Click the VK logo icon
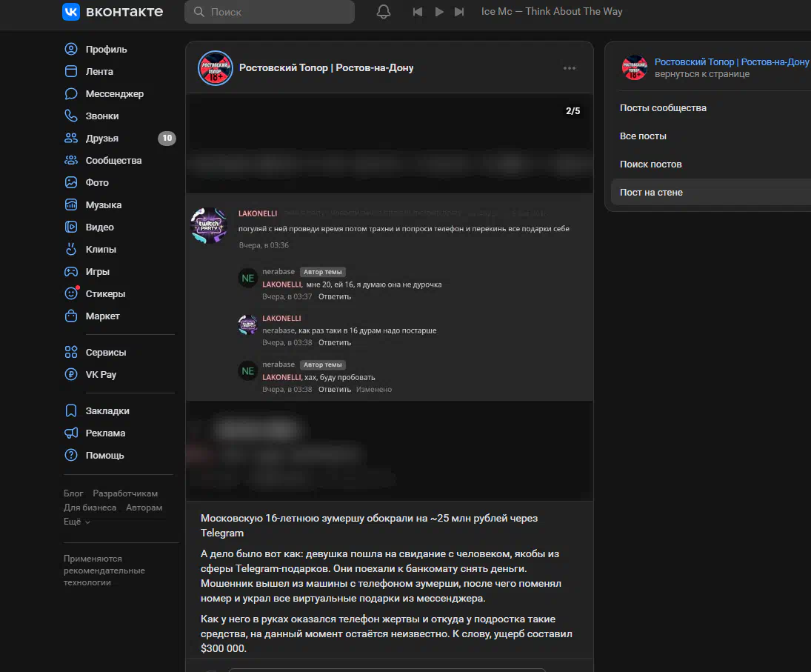Image resolution: width=811 pixels, height=672 pixels. [71, 11]
